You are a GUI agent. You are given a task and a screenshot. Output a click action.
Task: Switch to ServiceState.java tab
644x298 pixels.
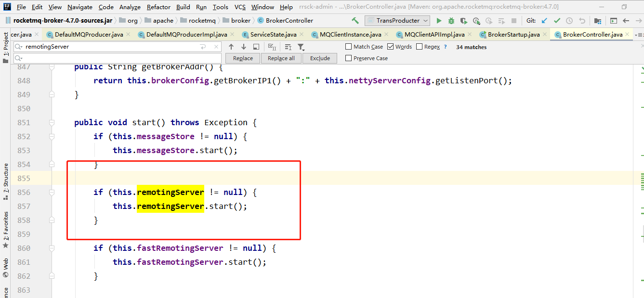pos(273,35)
